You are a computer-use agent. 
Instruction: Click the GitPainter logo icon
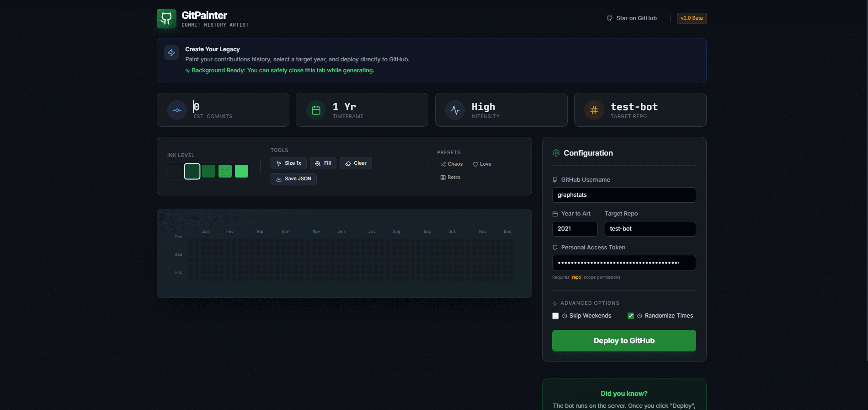coord(166,19)
